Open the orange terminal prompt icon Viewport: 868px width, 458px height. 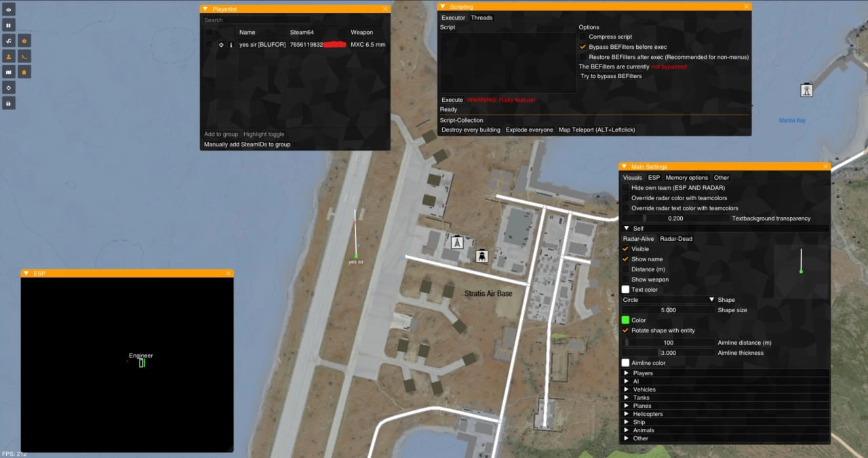pos(24,56)
